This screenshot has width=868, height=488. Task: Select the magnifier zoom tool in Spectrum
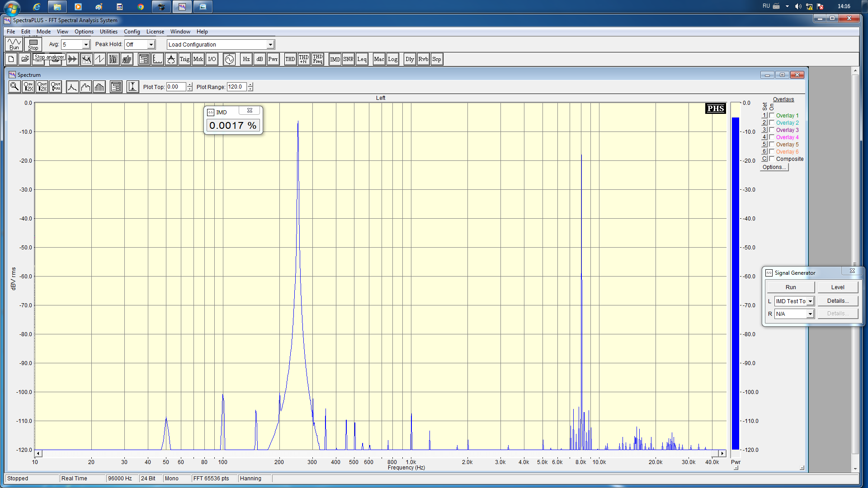(14, 87)
